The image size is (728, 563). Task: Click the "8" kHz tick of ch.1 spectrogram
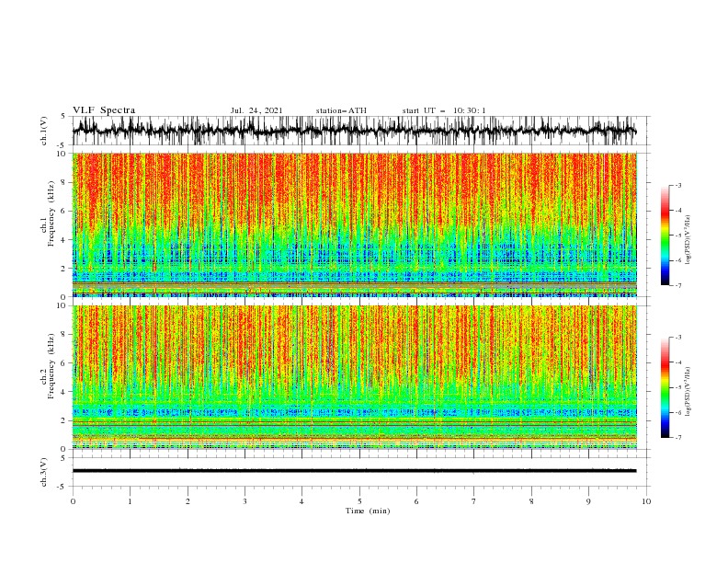tap(63, 182)
